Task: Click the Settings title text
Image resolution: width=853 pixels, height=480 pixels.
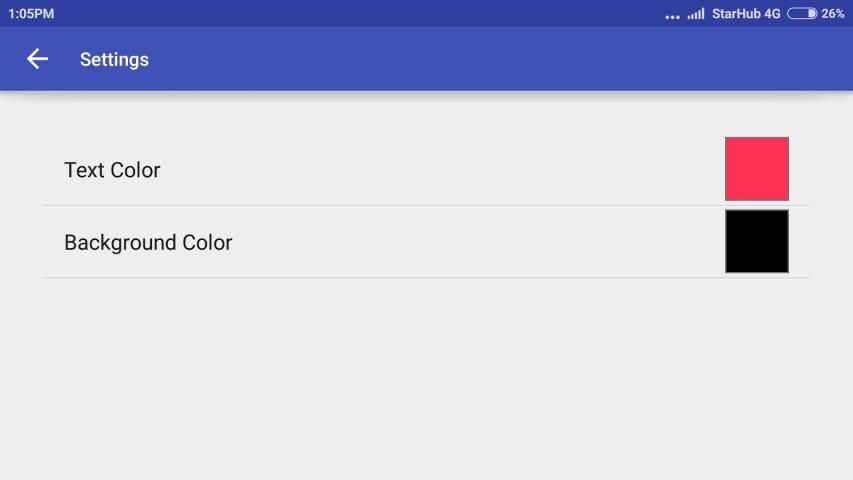Action: coord(114,60)
